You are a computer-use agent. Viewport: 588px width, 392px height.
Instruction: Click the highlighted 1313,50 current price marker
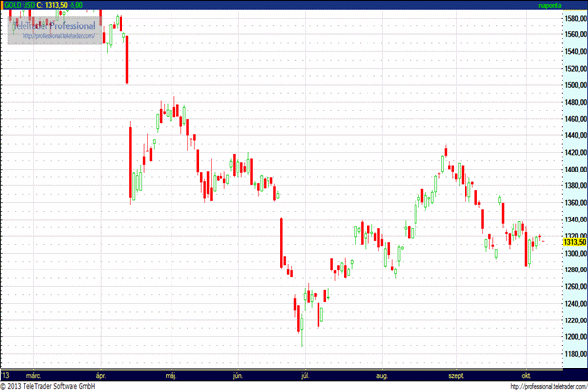574,243
